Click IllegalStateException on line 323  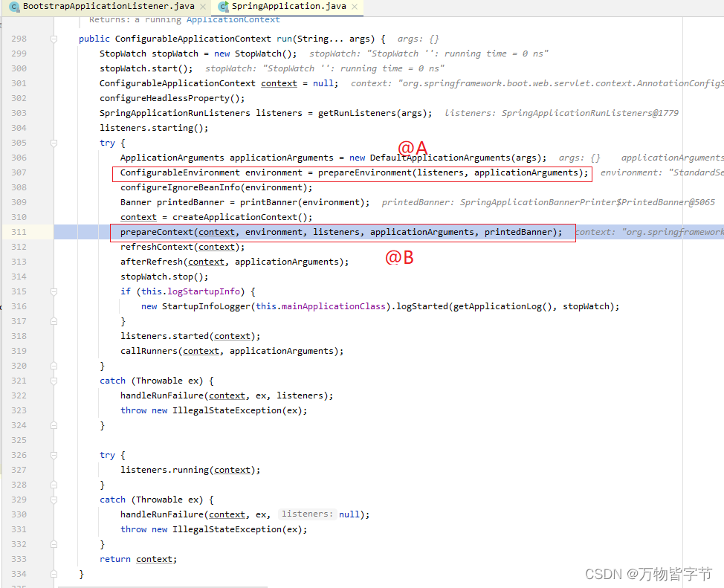[x=227, y=410]
